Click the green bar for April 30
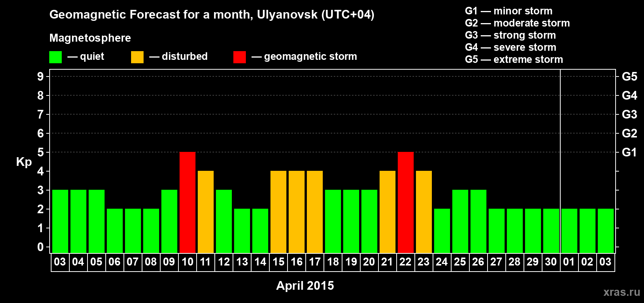Image resolution: width=644 pixels, height=303 pixels. (551, 231)
